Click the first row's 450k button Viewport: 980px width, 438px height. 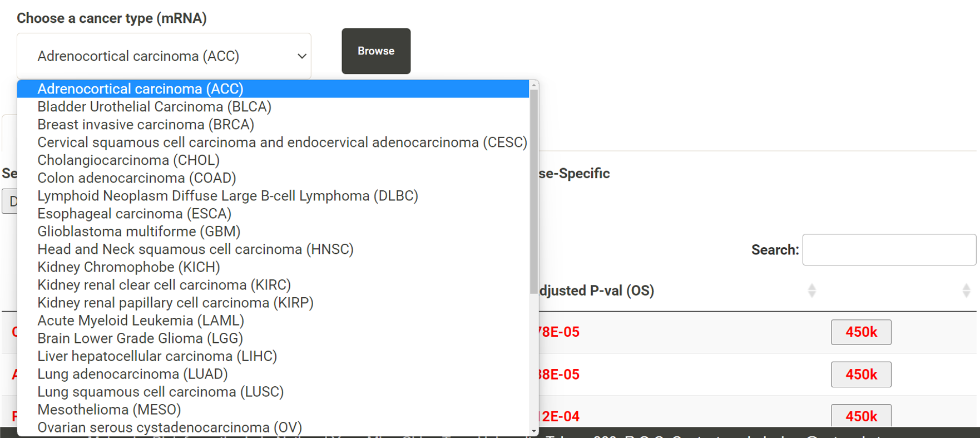click(861, 332)
